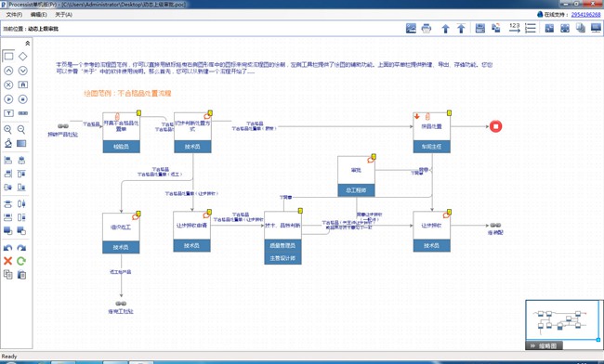The width and height of the screenshot is (604, 364).
Task: Redo with the curved-right arrow
Action: [21, 248]
